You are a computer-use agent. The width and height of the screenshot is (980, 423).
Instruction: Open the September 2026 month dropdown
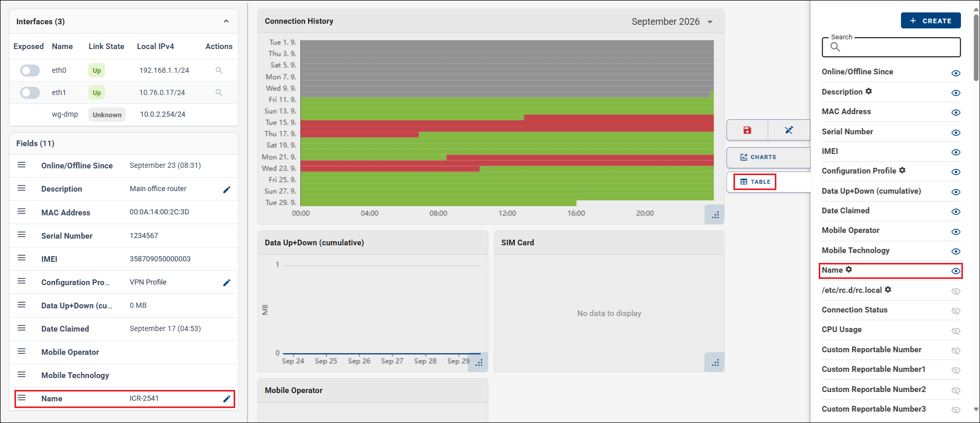(672, 22)
